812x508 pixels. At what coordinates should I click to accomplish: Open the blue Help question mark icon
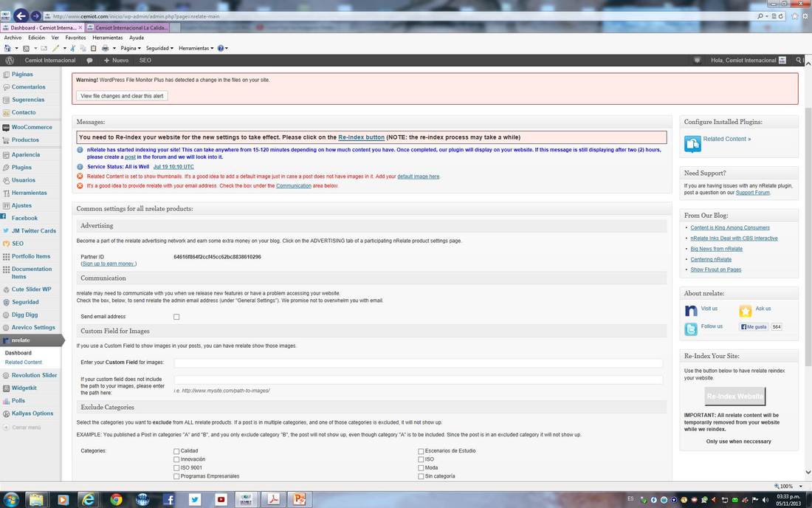click(221, 48)
